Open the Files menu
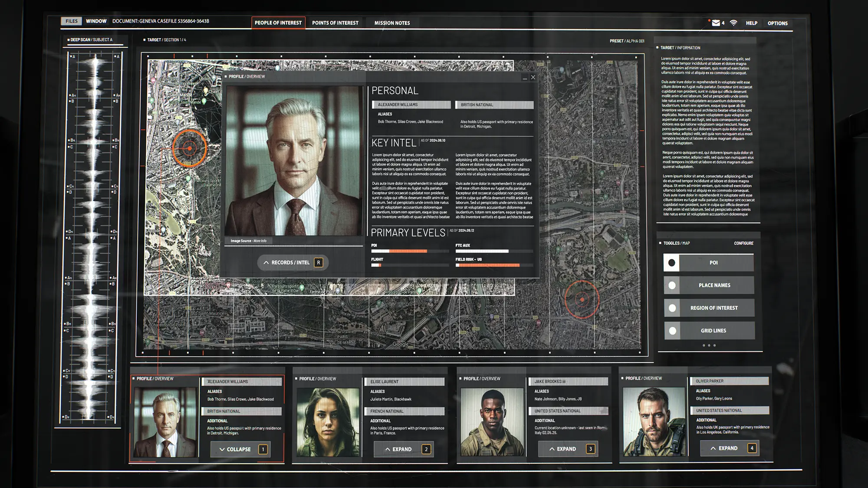Image resolution: width=868 pixels, height=488 pixels. point(72,21)
